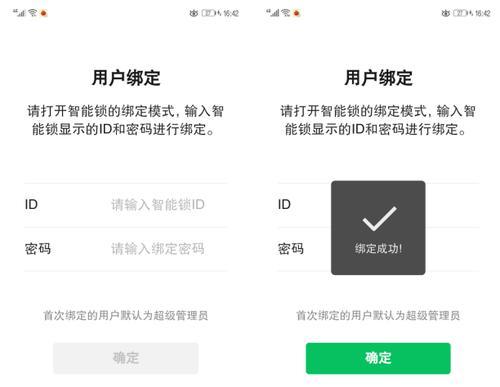
Task: Tap the 绑定成功! toast message
Action: [x=378, y=249]
